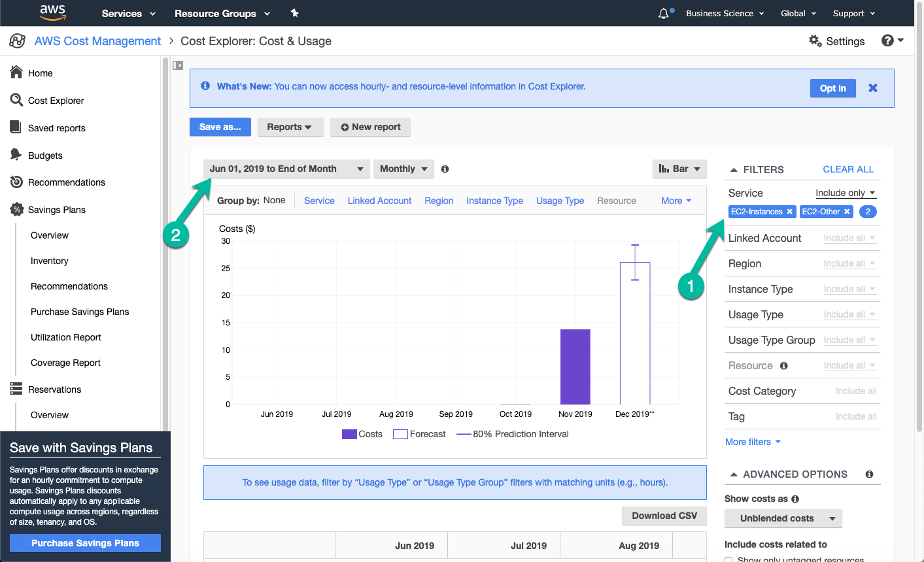Open the date range dropdown
The height and width of the screenshot is (562, 924).
coord(286,169)
